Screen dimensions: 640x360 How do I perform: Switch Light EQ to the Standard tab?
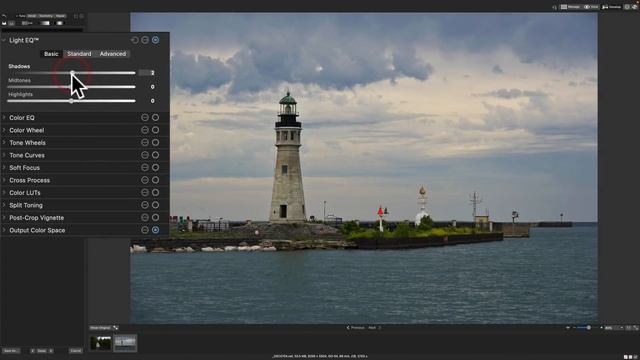tap(79, 54)
